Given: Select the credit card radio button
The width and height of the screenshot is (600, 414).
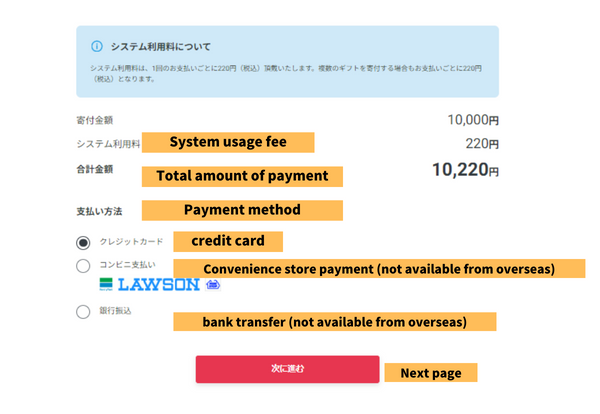Looking at the screenshot, I should 83,242.
